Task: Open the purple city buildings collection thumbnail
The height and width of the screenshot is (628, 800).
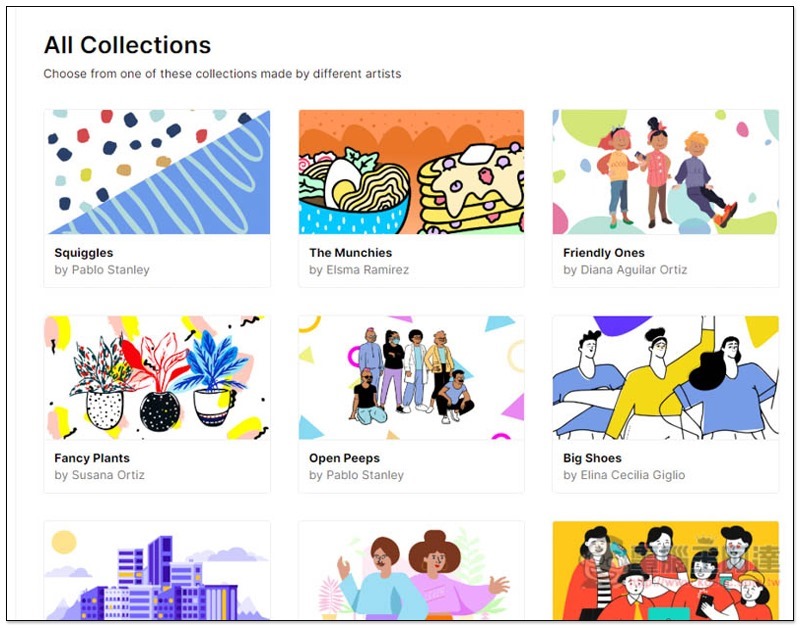Action: pos(157,570)
